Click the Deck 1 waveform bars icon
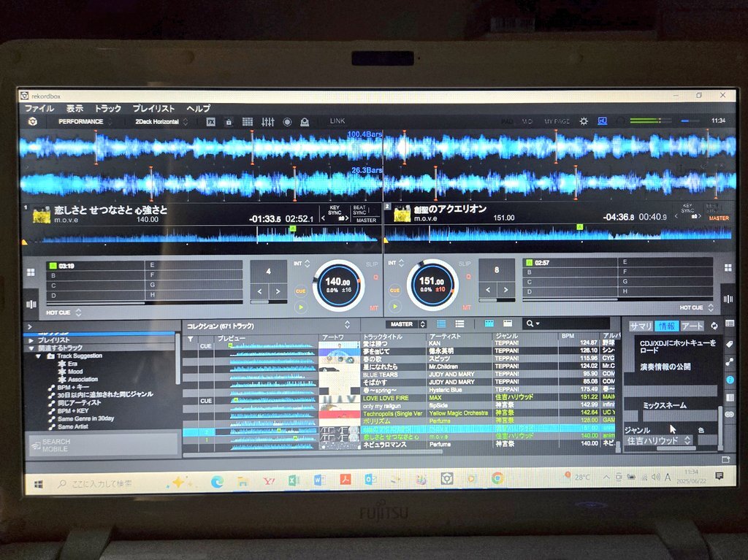Screen dimensions: 748x560 click(x=31, y=304)
